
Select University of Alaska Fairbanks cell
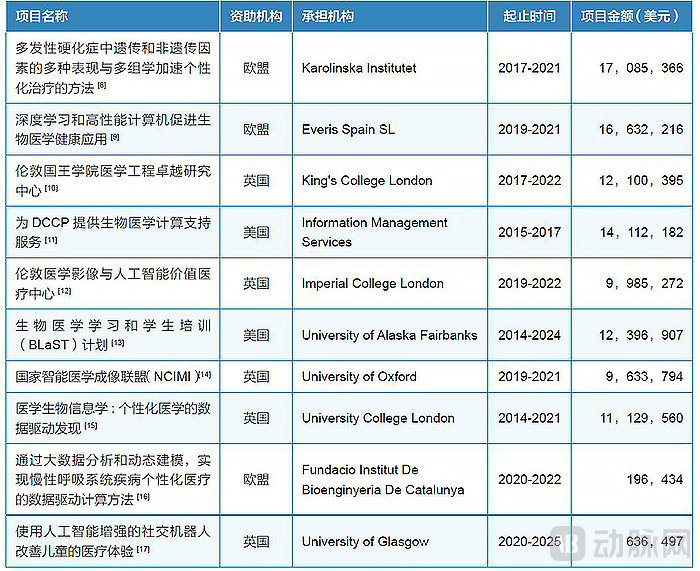(x=389, y=335)
